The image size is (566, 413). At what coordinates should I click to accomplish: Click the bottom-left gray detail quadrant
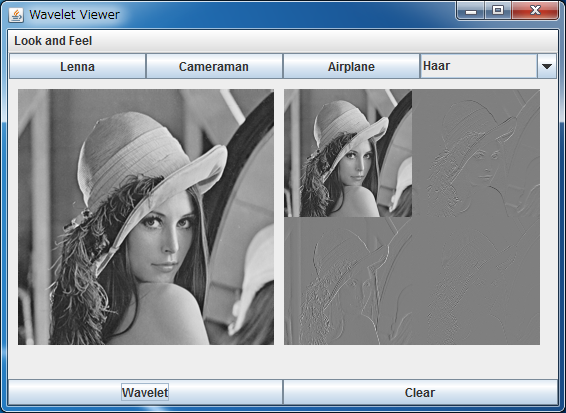tap(348, 281)
